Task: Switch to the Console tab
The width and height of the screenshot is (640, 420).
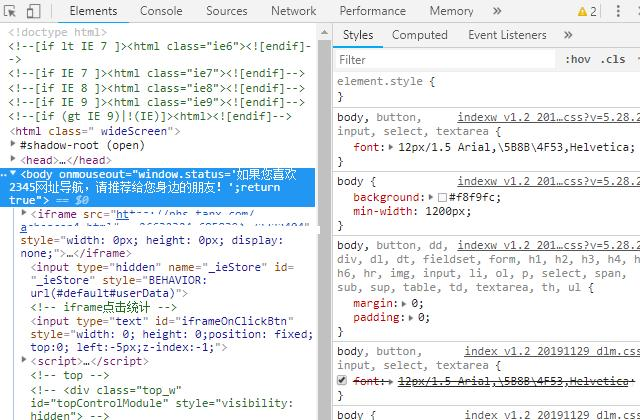Action: [161, 11]
